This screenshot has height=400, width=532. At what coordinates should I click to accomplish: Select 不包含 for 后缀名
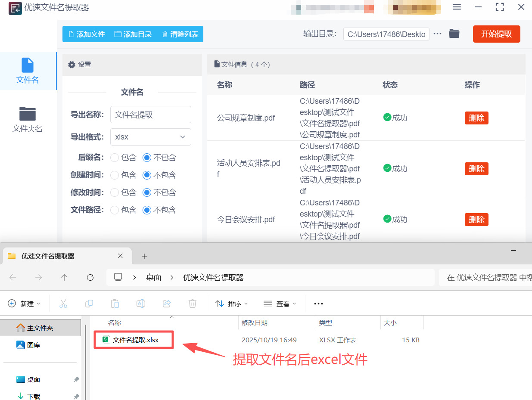pos(159,158)
